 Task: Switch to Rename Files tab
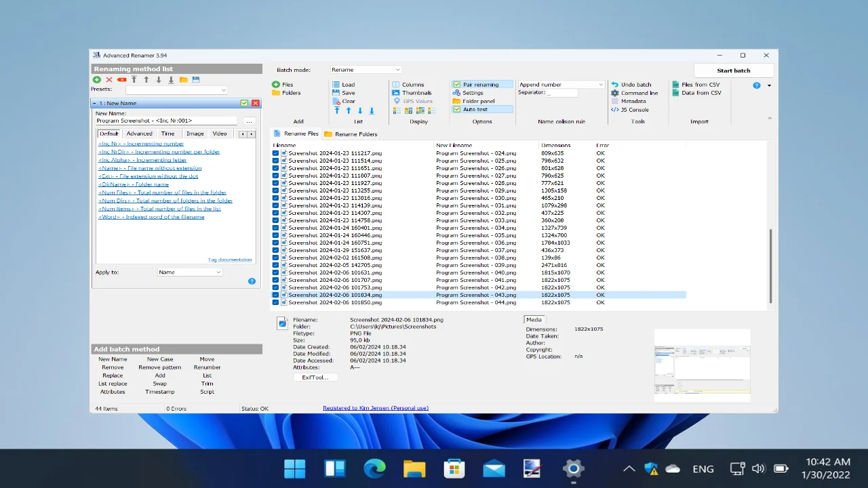[296, 134]
